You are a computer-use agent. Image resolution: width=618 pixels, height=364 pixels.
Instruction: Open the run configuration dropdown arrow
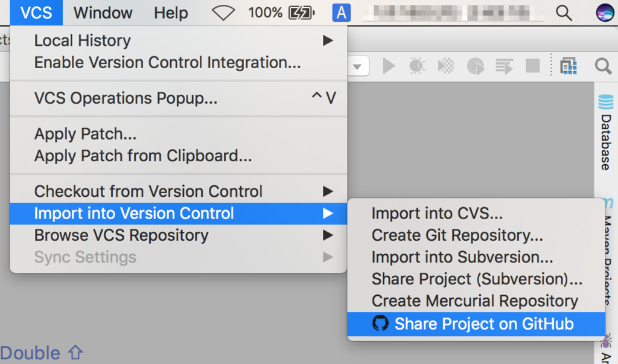pos(357,66)
